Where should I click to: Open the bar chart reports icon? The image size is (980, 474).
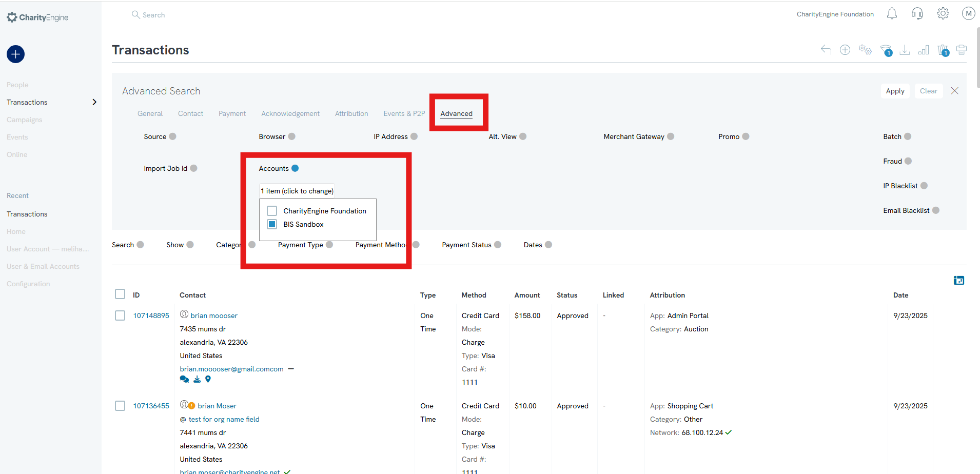tap(924, 50)
